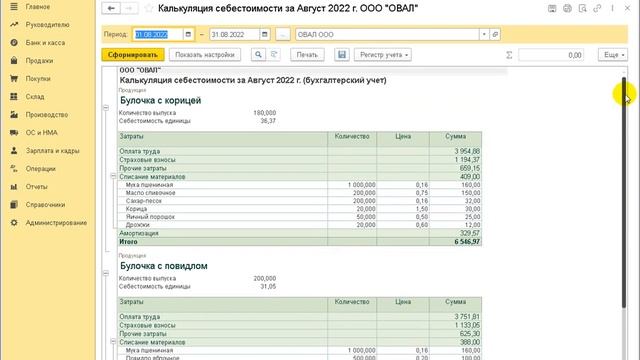
Task: Collapse Списание материалов under Булочка с корицей
Action: click(113, 176)
